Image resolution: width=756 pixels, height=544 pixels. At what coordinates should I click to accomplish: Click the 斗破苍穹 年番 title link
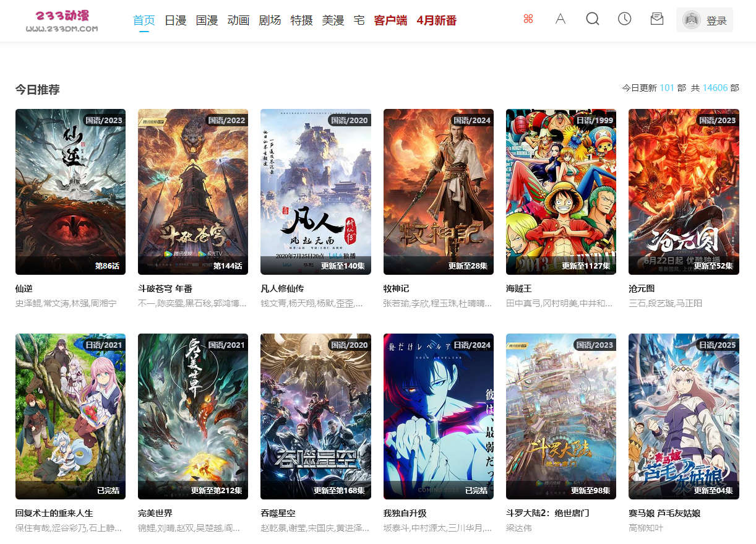165,288
